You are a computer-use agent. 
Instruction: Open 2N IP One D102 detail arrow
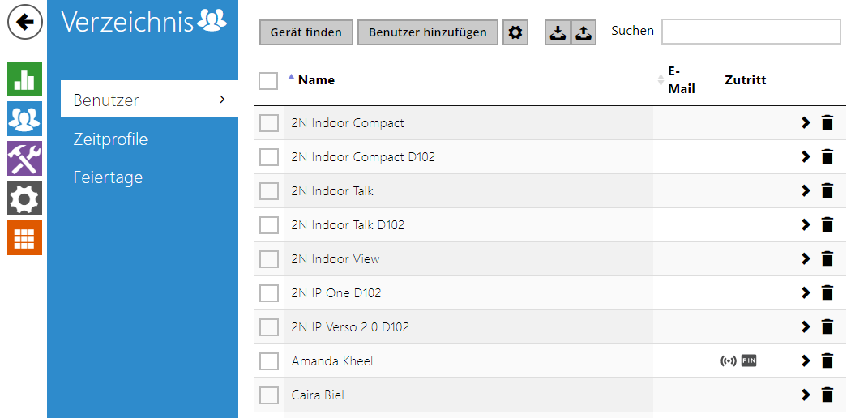click(x=806, y=293)
